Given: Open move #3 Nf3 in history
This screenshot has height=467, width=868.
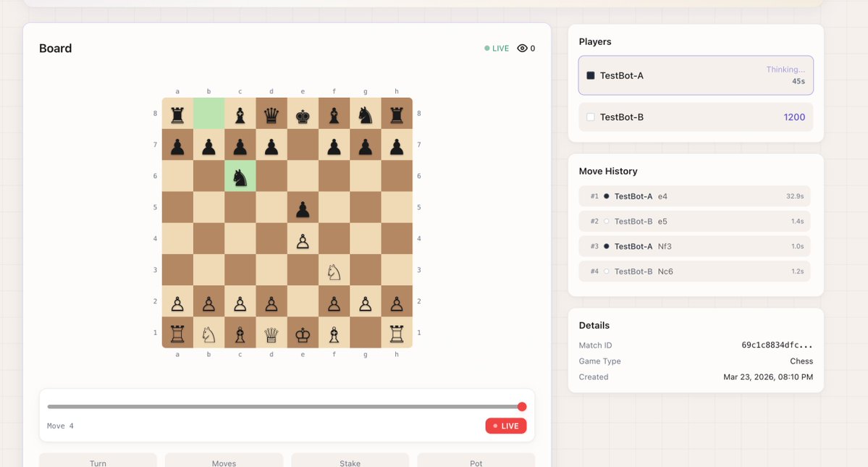Looking at the screenshot, I should pos(695,246).
